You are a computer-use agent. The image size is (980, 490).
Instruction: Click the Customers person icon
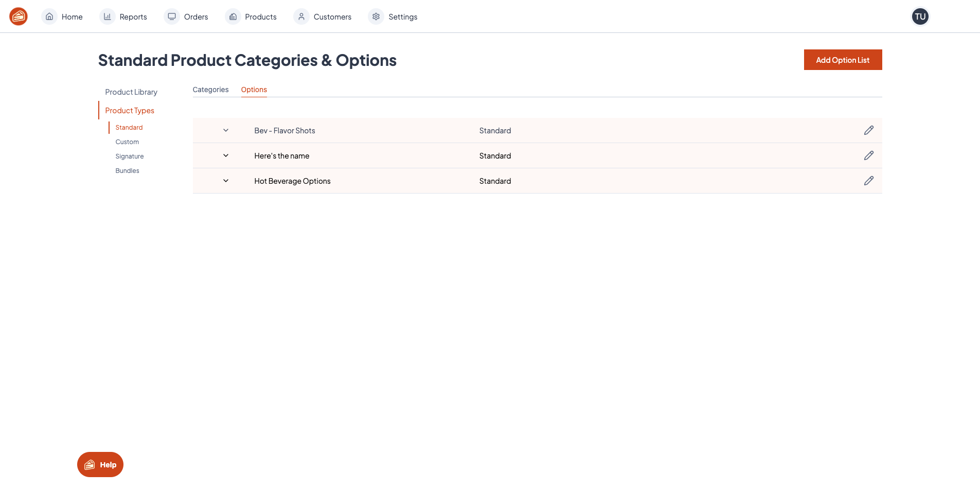(x=301, y=16)
